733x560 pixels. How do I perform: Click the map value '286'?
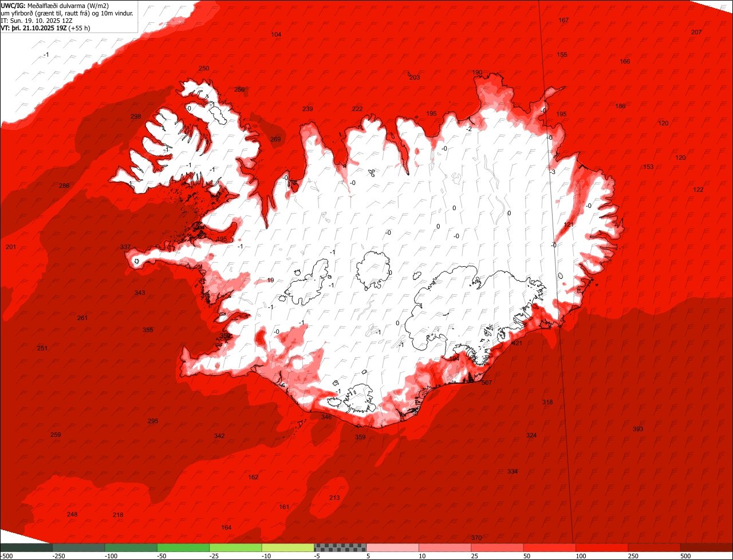coord(64,186)
